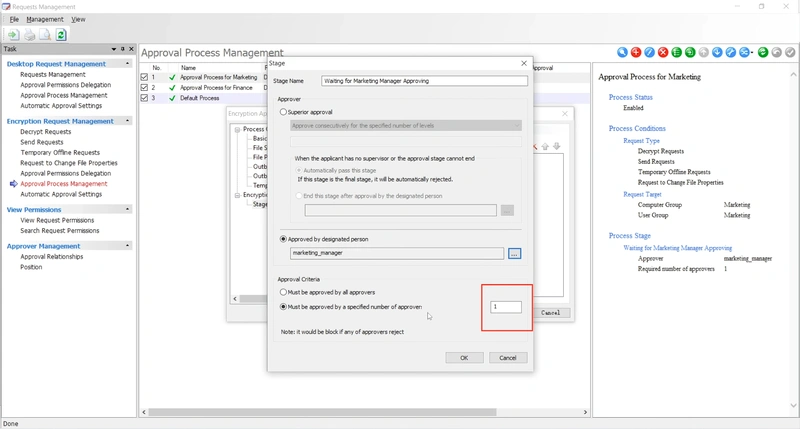Click the gray undo arrow icon
This screenshot has height=429, width=800.
(777, 52)
